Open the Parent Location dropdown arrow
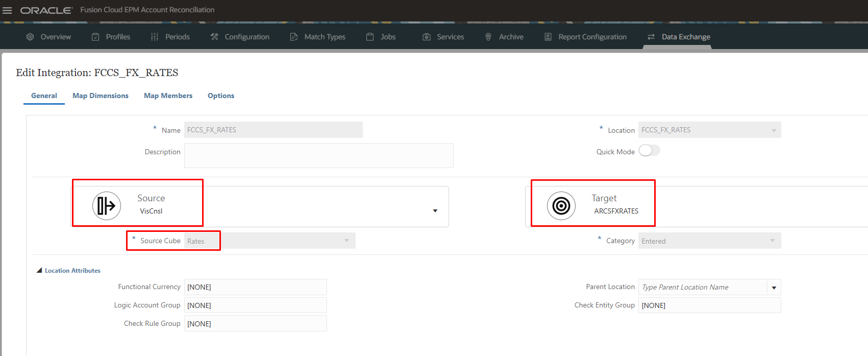 pyautogui.click(x=774, y=288)
